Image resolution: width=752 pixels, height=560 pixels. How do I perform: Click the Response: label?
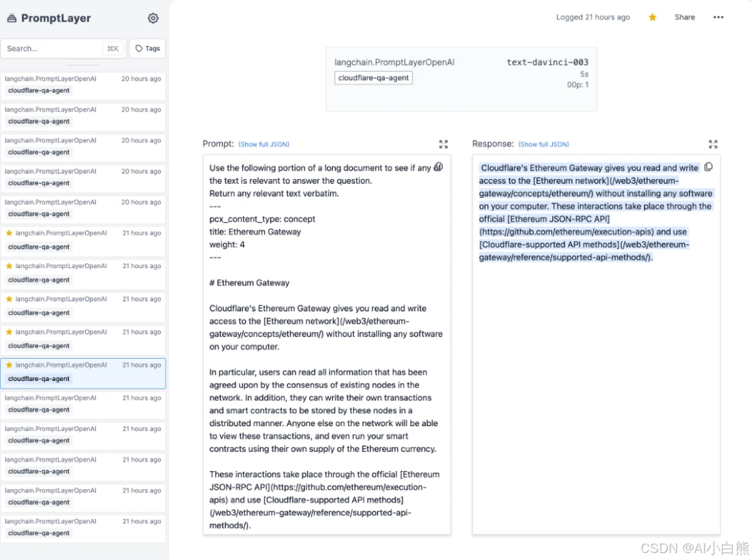493,144
